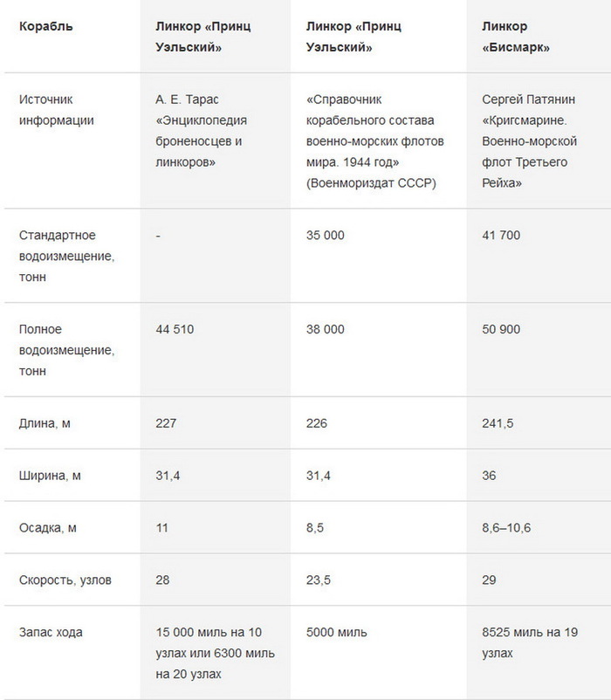
Task: Select the «Источник информации» row label
Action: 57,110
